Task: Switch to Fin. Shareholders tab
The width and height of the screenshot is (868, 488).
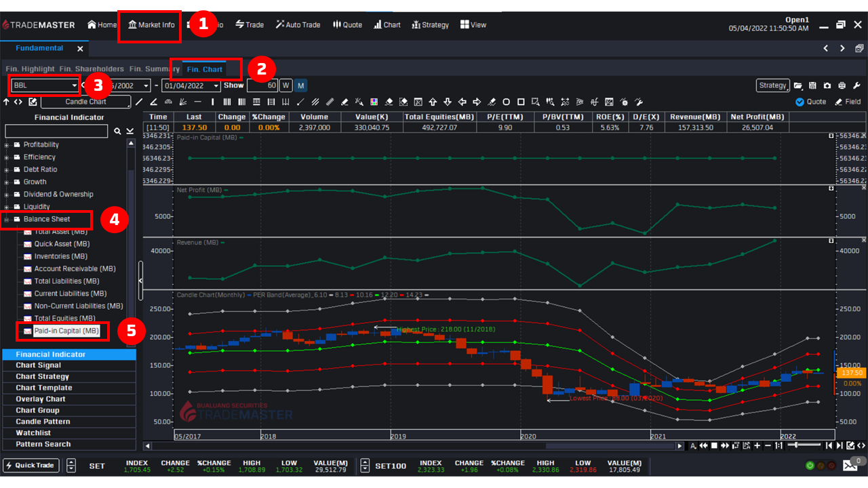Action: 92,69
